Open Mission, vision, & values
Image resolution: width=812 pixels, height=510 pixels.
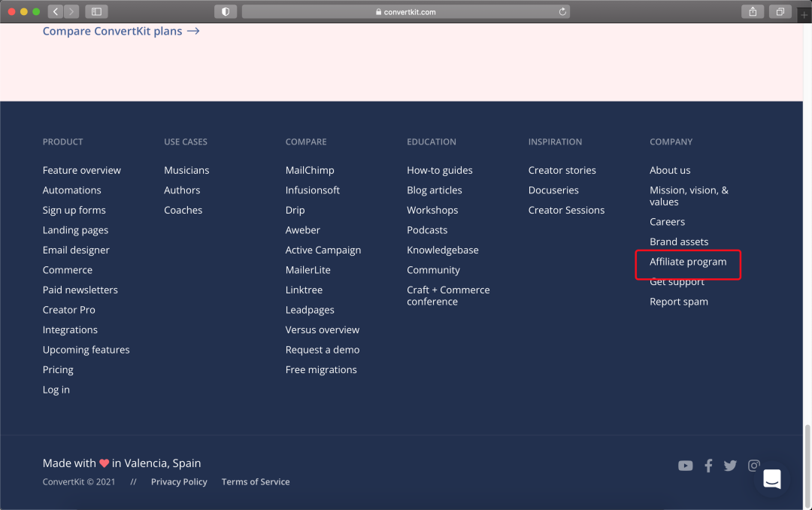(689, 196)
